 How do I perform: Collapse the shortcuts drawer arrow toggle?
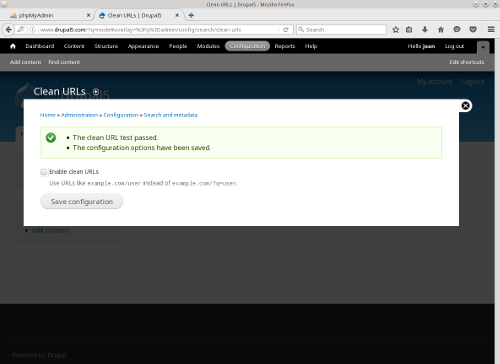[x=483, y=47]
